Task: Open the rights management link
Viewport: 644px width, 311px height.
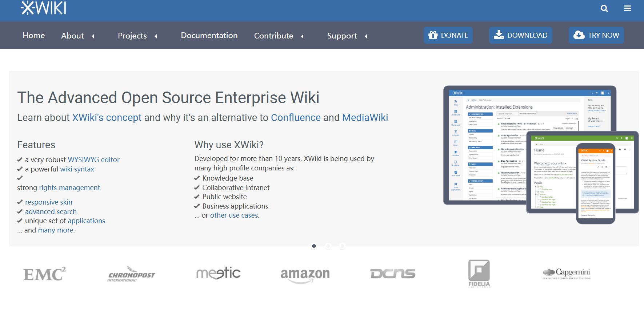Action: coord(69,187)
